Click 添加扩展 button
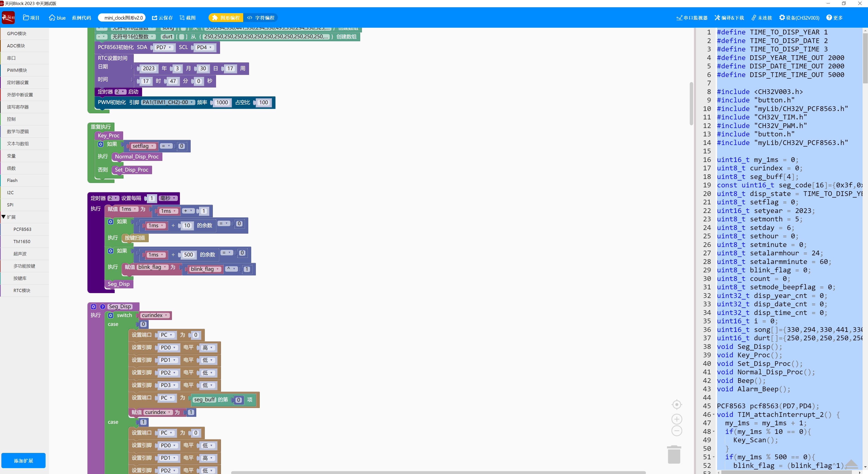 pyautogui.click(x=23, y=461)
